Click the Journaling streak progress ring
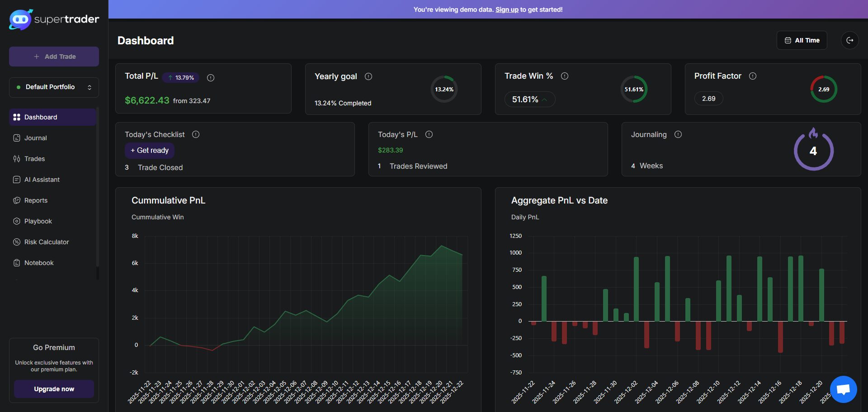This screenshot has height=412, width=868. coord(813,151)
